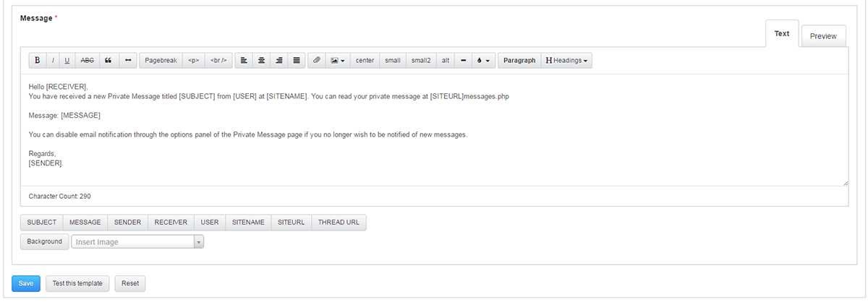This screenshot has height=302, width=868.
Task: Insert a blockquote using the quote icon
Action: (109, 61)
